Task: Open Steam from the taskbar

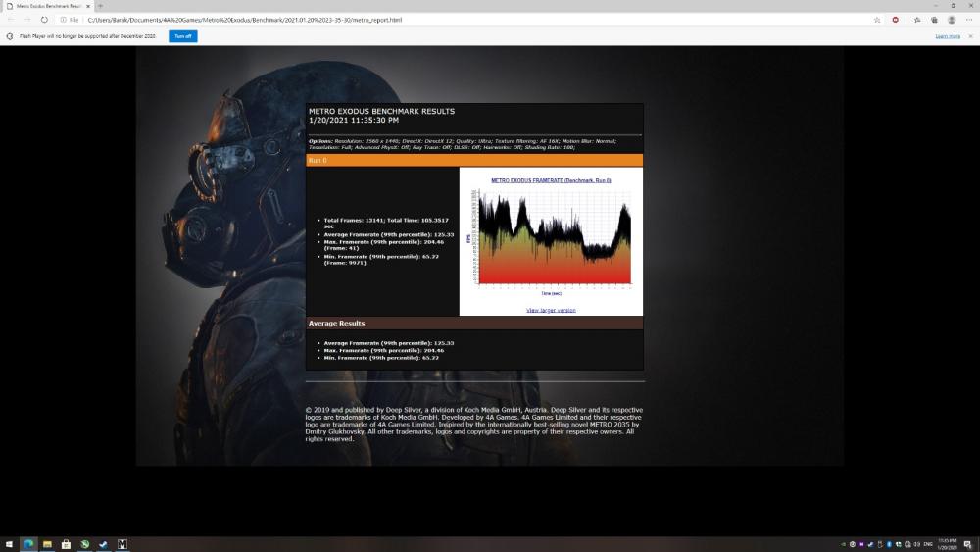Action: click(103, 544)
